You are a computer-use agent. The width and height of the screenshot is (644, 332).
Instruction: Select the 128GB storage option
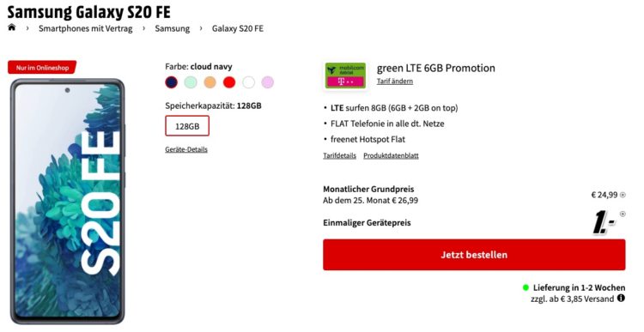(x=187, y=126)
